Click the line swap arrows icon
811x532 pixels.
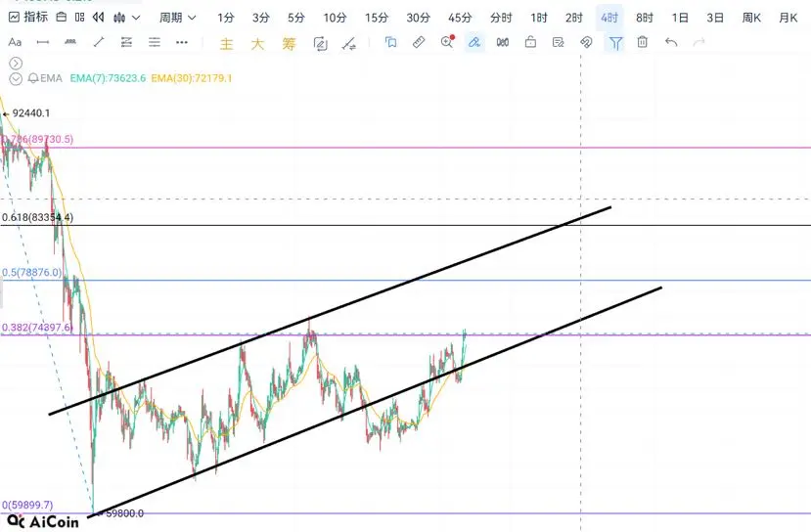point(349,44)
